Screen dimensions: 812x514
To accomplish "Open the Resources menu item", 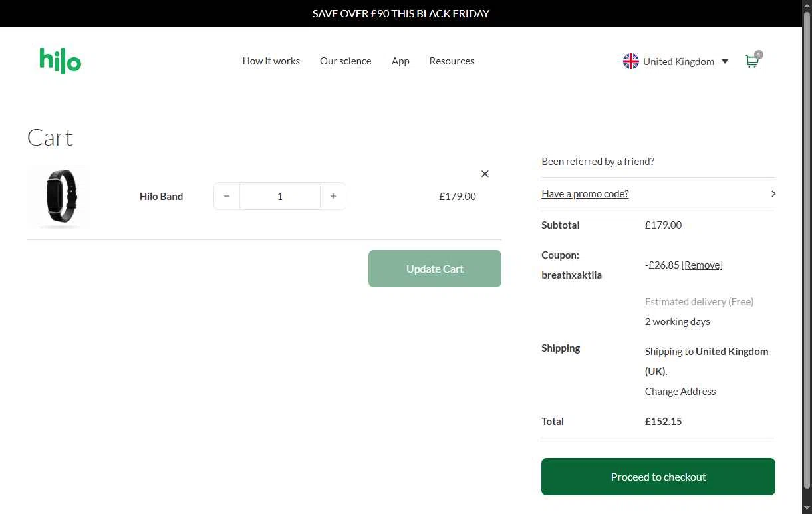I will tap(452, 61).
